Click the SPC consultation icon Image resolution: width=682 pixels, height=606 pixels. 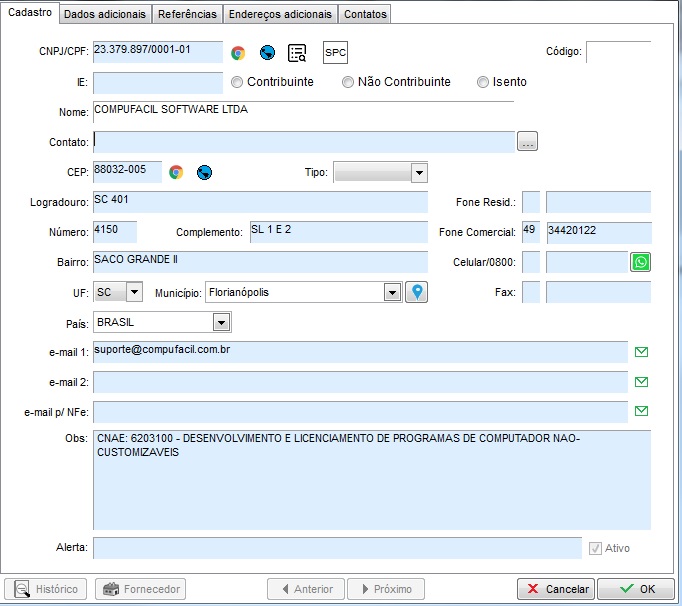click(x=335, y=53)
